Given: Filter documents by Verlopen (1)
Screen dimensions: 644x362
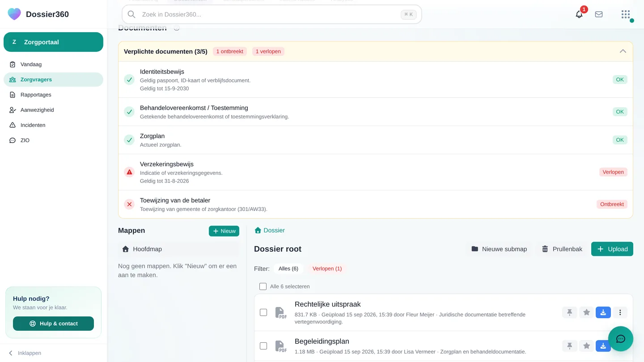Looking at the screenshot, I should pyautogui.click(x=327, y=269).
